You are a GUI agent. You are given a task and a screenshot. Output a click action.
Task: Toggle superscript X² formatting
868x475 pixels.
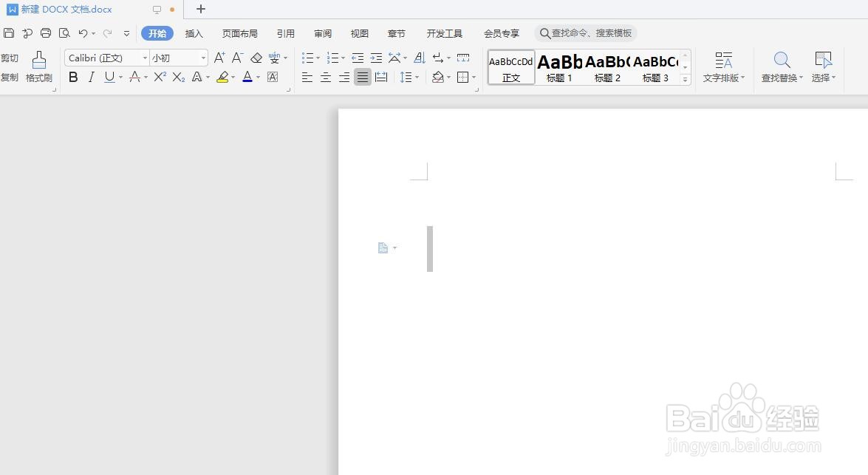coord(160,77)
